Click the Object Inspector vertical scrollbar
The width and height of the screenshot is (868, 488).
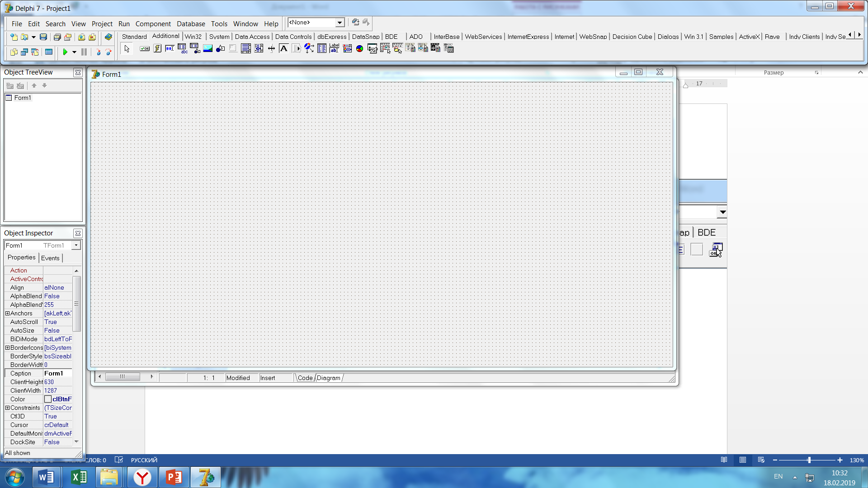click(x=76, y=356)
